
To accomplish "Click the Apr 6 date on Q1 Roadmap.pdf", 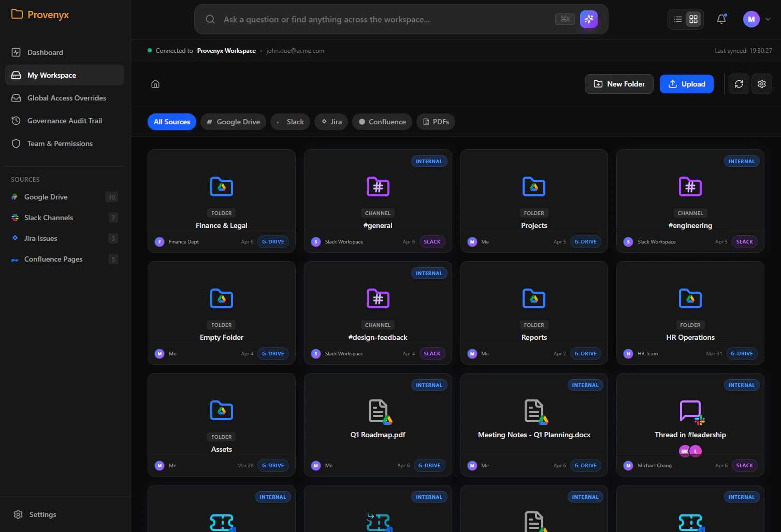I will pos(403,466).
